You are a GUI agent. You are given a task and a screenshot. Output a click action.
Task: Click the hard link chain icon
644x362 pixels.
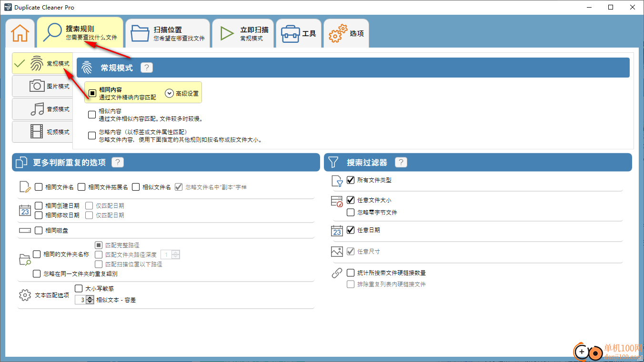coord(337,273)
